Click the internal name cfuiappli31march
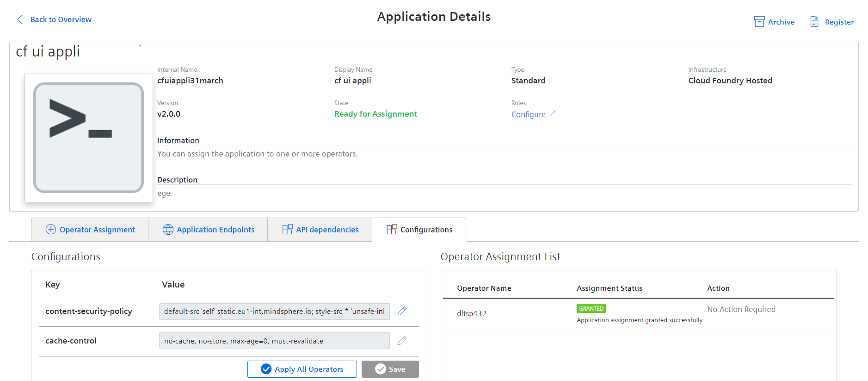Screen dimensions: 868x381 point(190,81)
